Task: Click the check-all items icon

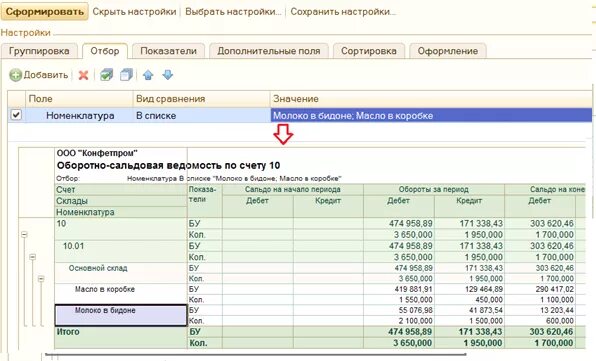Action: tap(106, 75)
